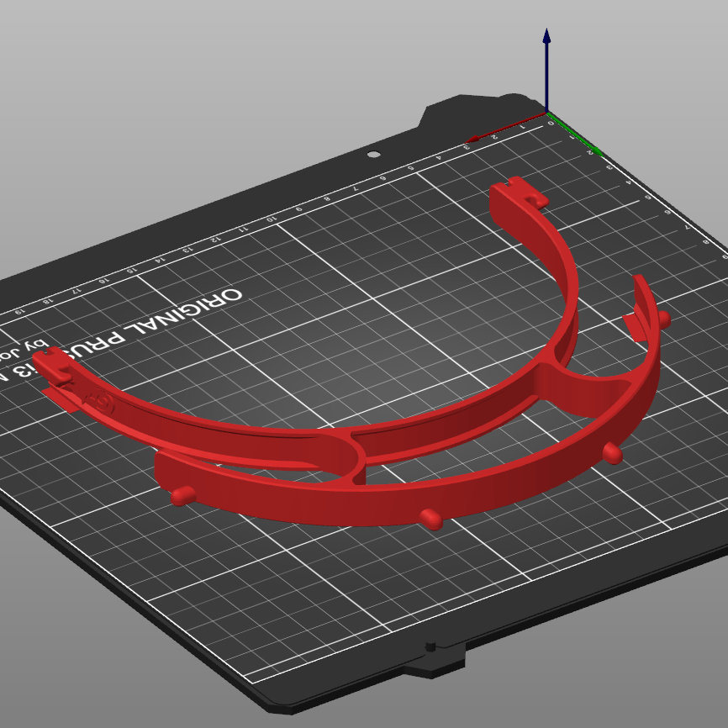The image size is (728, 728).
Task: Click the origin where axes meet
Action: (x=547, y=113)
